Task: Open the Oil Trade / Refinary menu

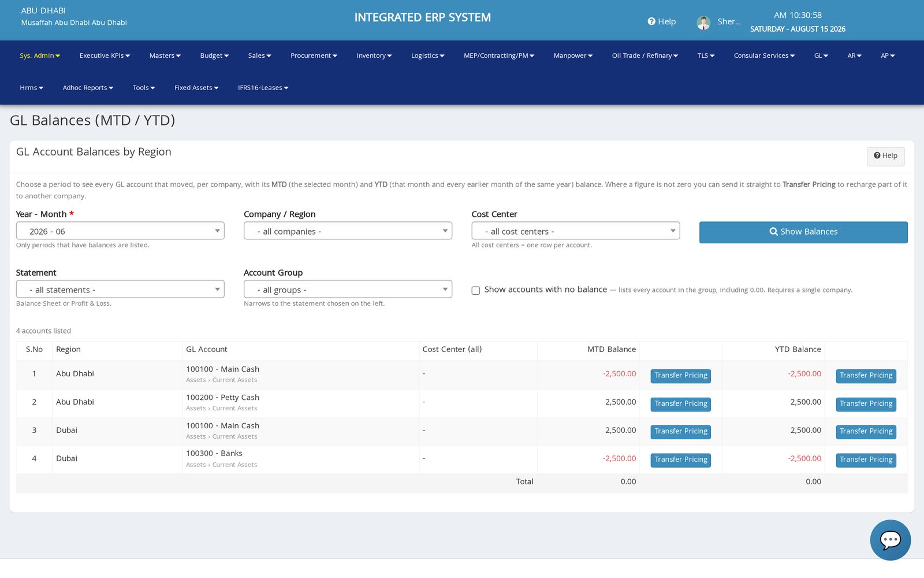Action: (x=644, y=56)
